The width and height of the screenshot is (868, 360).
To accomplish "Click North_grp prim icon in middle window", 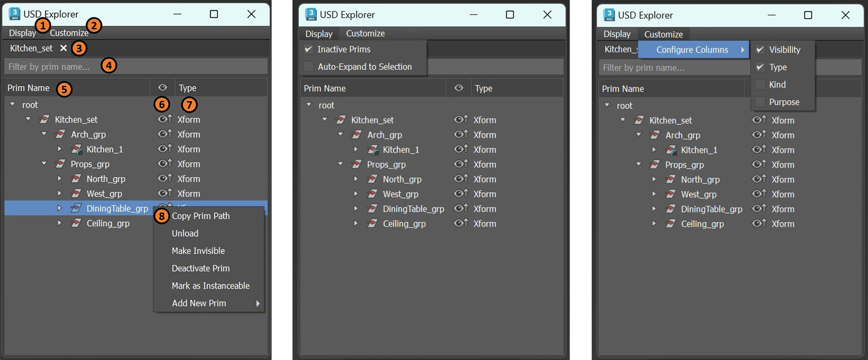I will click(x=373, y=179).
